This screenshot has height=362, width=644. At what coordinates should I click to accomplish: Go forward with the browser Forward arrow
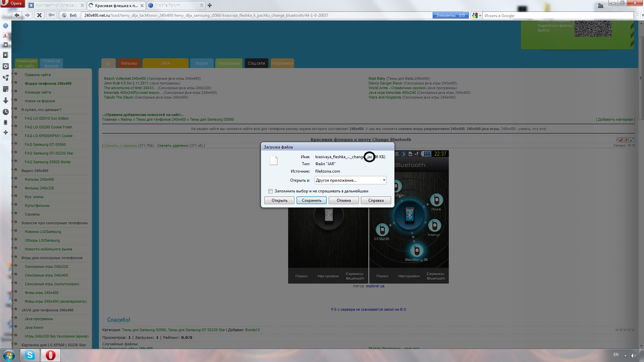(28, 15)
